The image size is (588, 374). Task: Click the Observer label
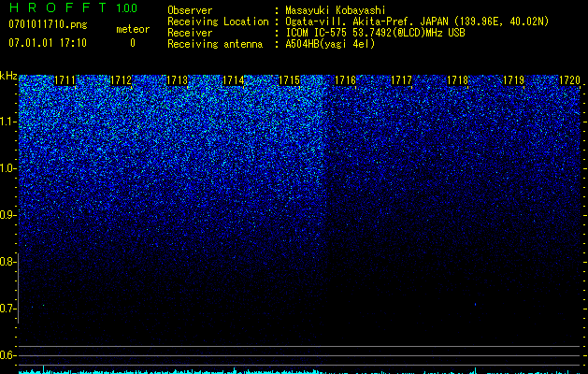pos(190,10)
